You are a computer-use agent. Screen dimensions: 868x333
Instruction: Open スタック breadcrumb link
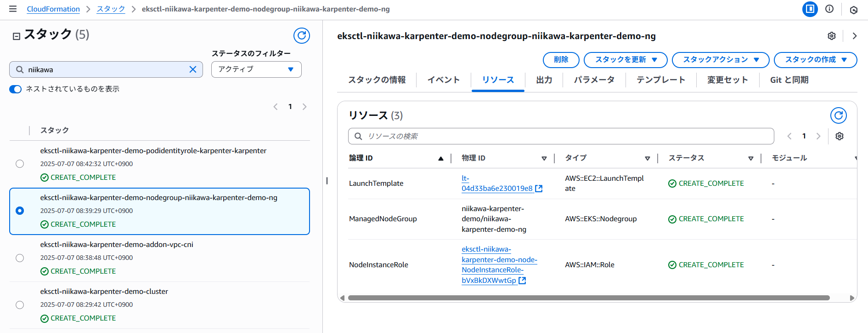111,9
